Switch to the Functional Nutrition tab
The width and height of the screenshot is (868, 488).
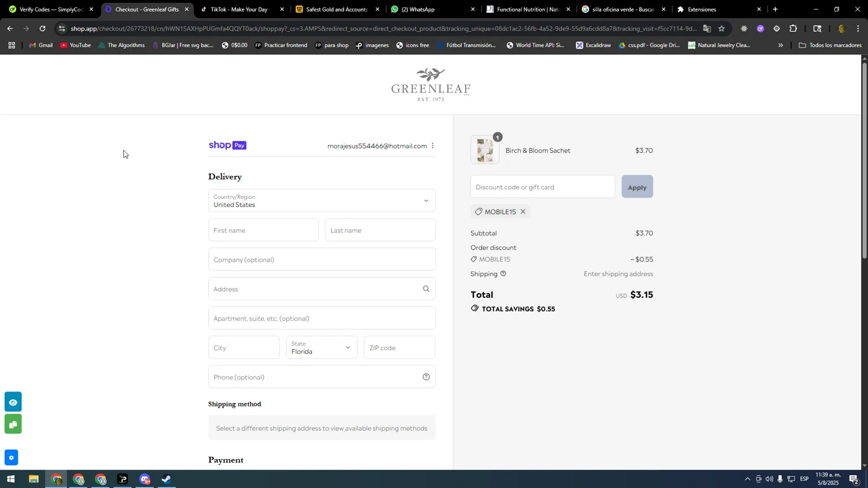[528, 9]
